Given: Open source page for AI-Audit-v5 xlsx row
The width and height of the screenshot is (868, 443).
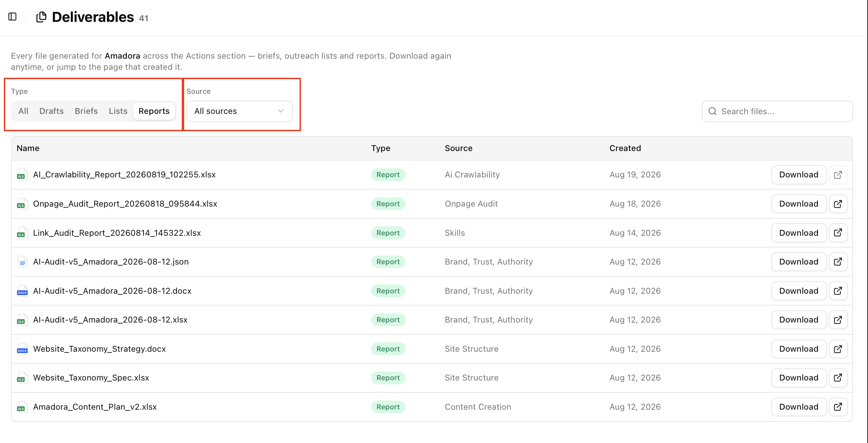Looking at the screenshot, I should (838, 320).
